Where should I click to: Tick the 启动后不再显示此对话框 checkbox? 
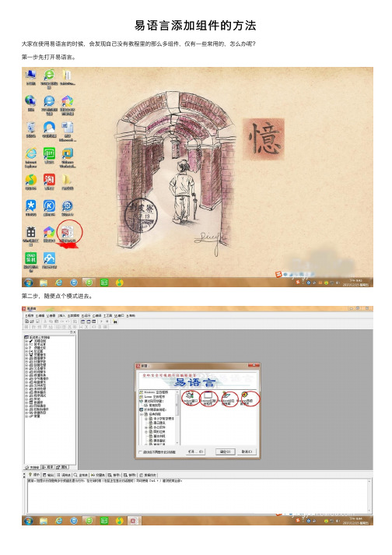coord(140,452)
